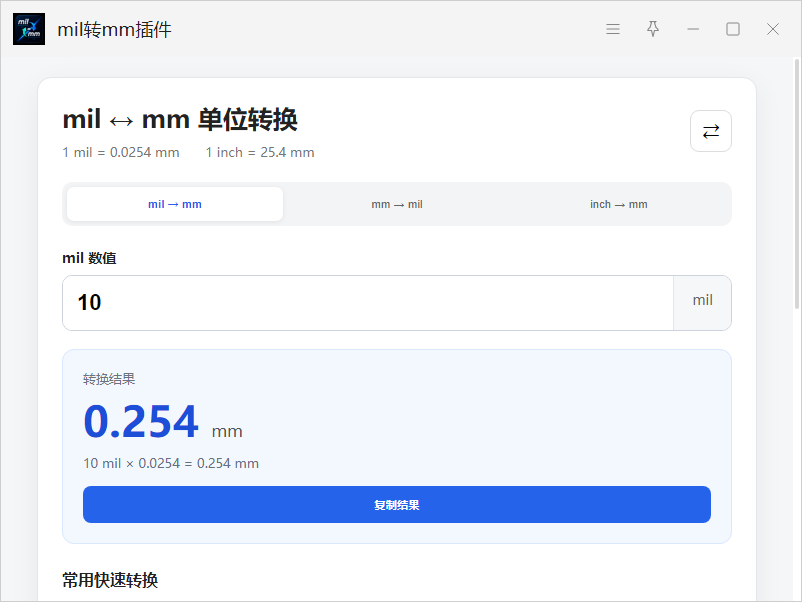Switch to the mm → mil tab

tap(397, 204)
